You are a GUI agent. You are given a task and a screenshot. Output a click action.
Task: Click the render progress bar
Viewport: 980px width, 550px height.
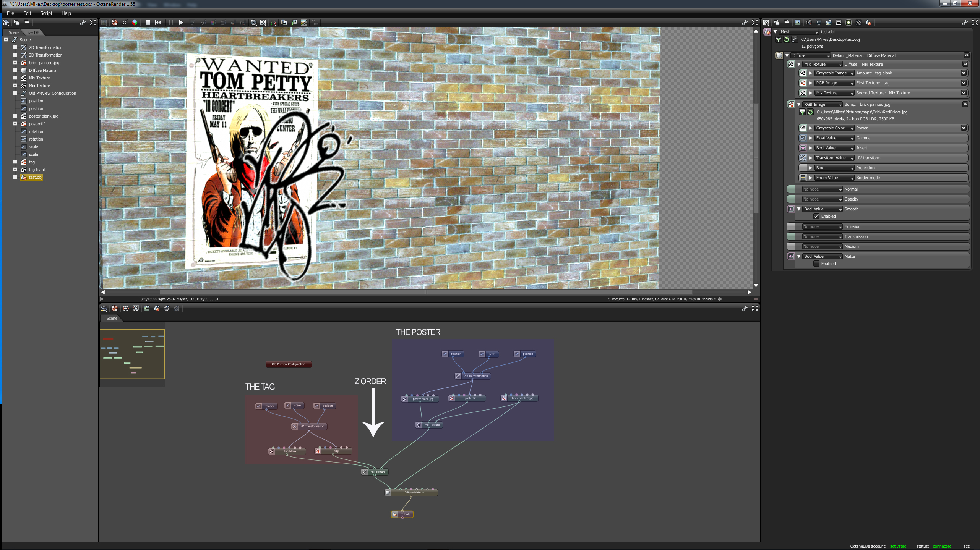coord(120,299)
